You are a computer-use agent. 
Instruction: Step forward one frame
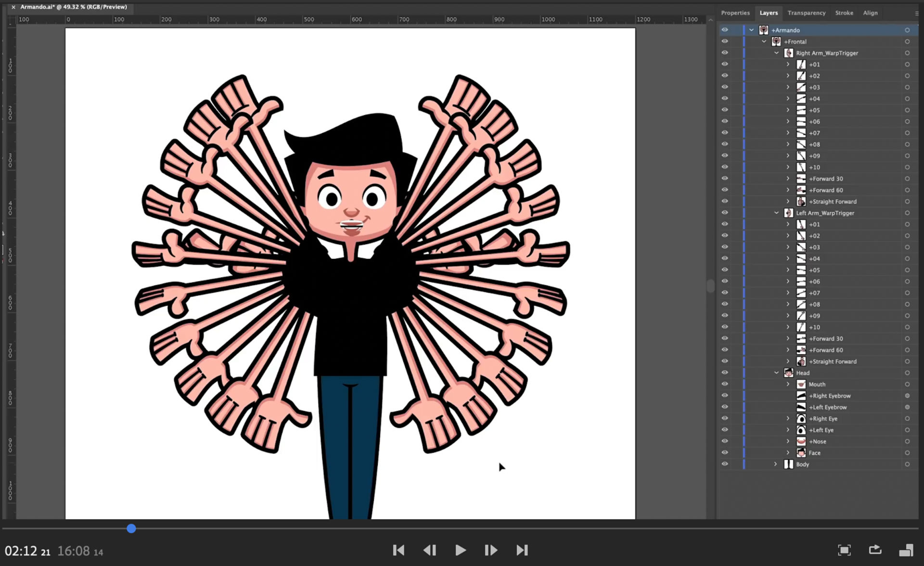[x=491, y=550]
